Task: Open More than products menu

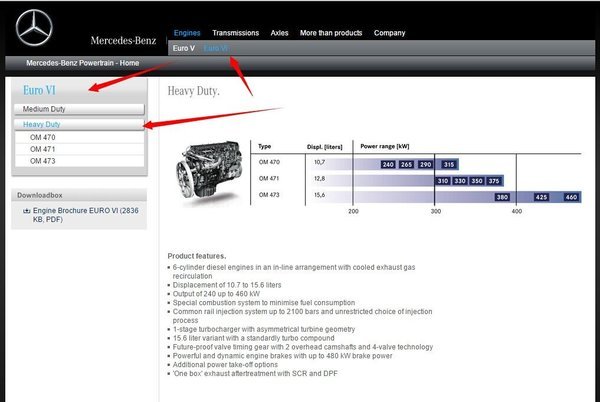Action: click(331, 33)
